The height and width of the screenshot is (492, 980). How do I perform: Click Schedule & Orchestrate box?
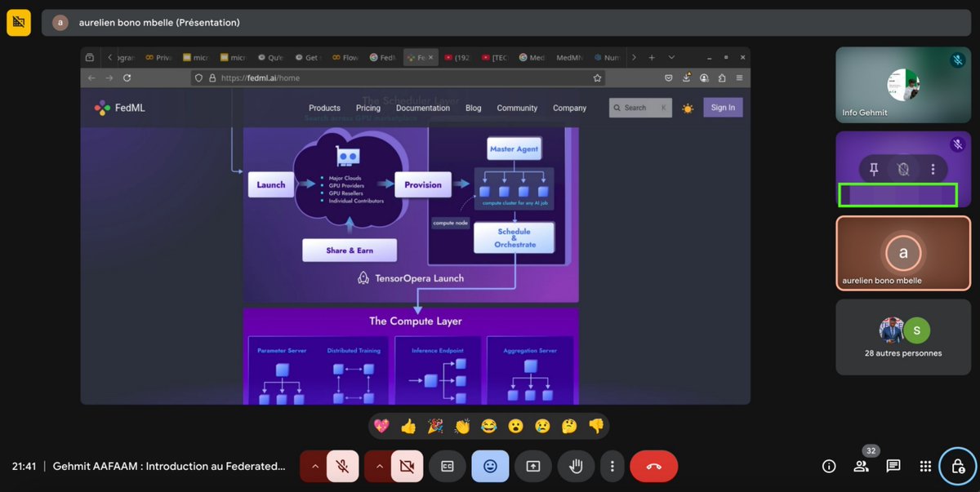click(x=514, y=237)
